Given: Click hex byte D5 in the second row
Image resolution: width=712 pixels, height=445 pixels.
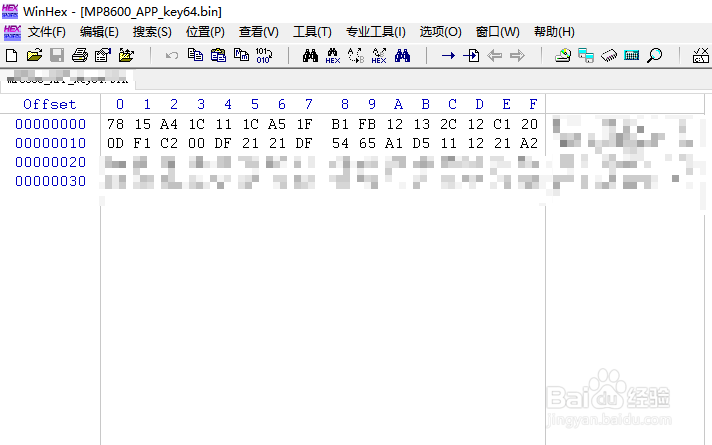Looking at the screenshot, I should (421, 143).
